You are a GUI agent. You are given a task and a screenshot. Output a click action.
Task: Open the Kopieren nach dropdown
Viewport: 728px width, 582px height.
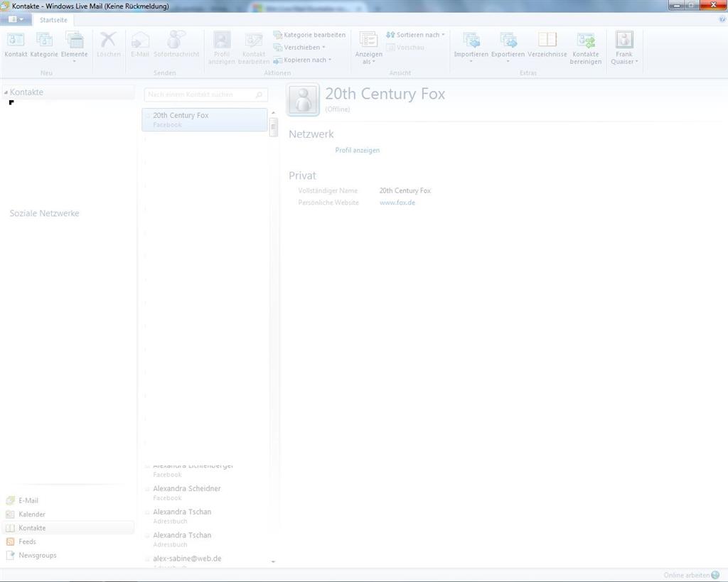click(x=302, y=60)
